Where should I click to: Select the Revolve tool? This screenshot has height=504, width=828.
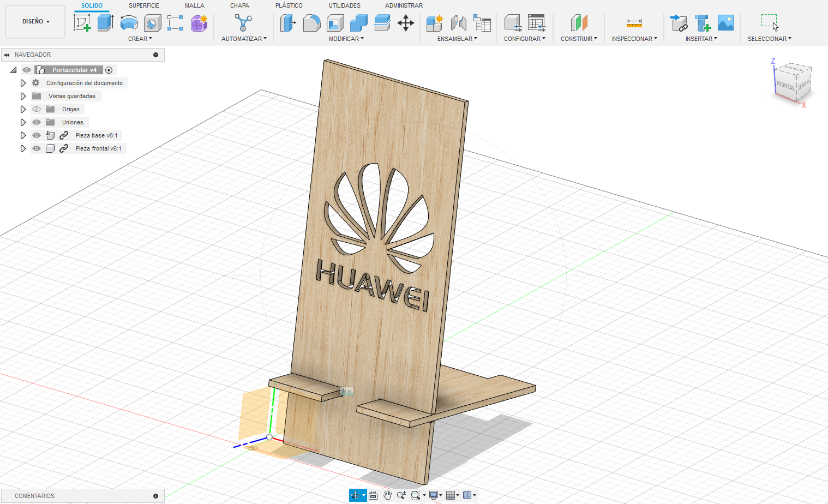coord(129,23)
